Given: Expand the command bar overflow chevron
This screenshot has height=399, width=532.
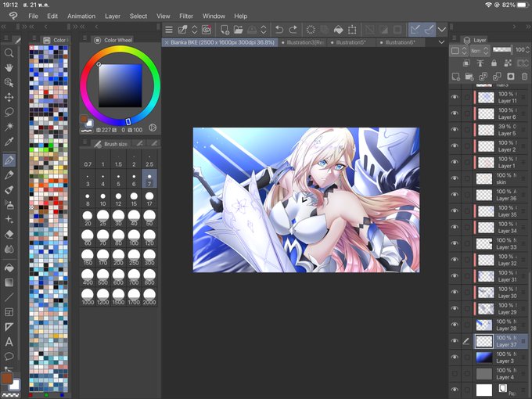Looking at the screenshot, I should pos(442,30).
